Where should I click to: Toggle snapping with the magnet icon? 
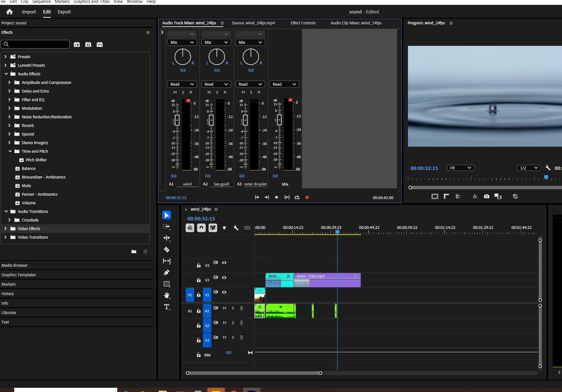201,228
